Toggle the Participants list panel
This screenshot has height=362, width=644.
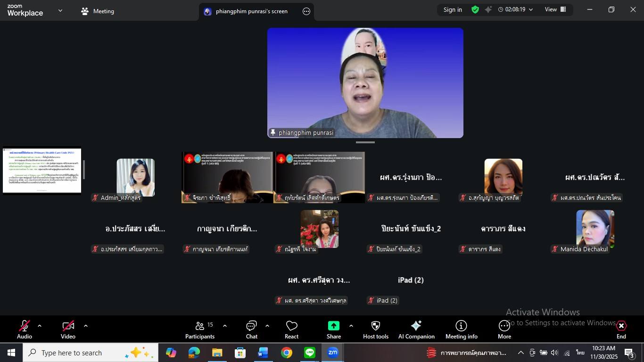coord(200,329)
